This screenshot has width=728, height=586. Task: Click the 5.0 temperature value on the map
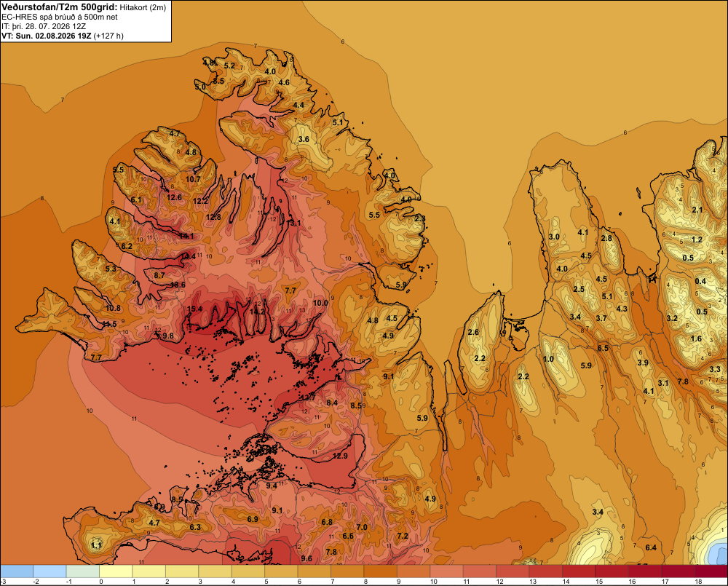click(199, 87)
